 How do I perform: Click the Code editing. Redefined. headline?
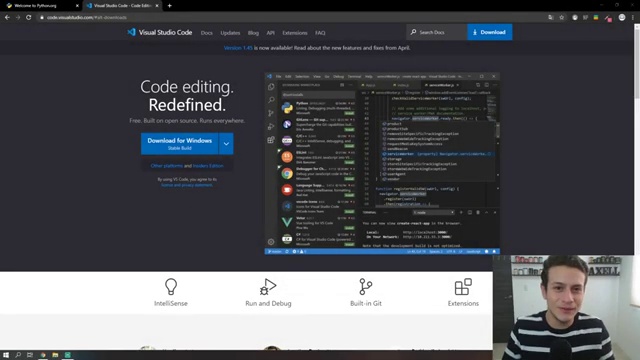click(187, 96)
